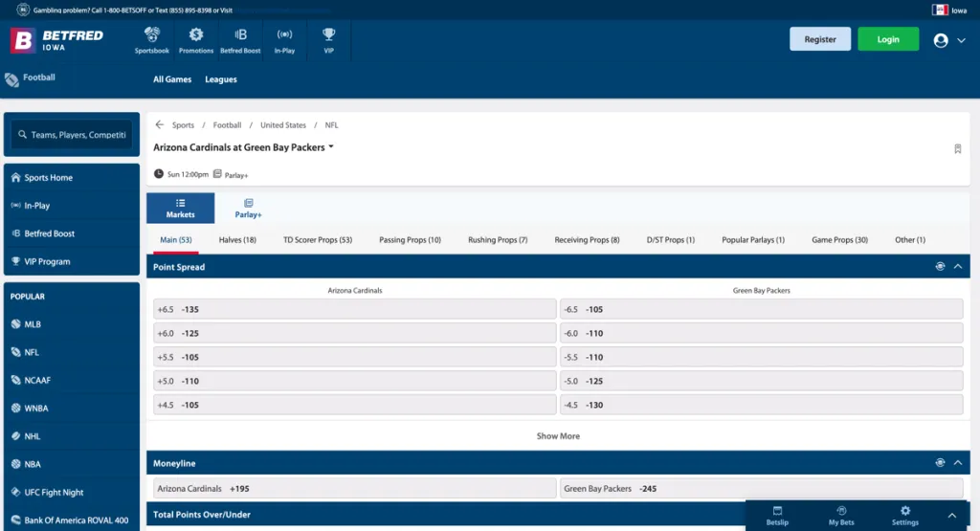Open In-Play in the left sidebar

[x=72, y=206]
